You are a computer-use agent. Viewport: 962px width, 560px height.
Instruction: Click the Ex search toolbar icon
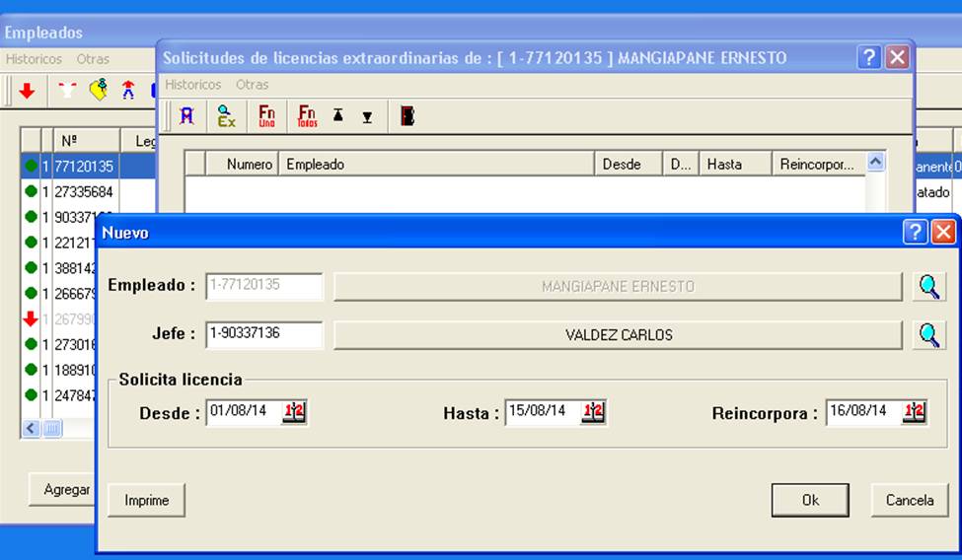226,116
